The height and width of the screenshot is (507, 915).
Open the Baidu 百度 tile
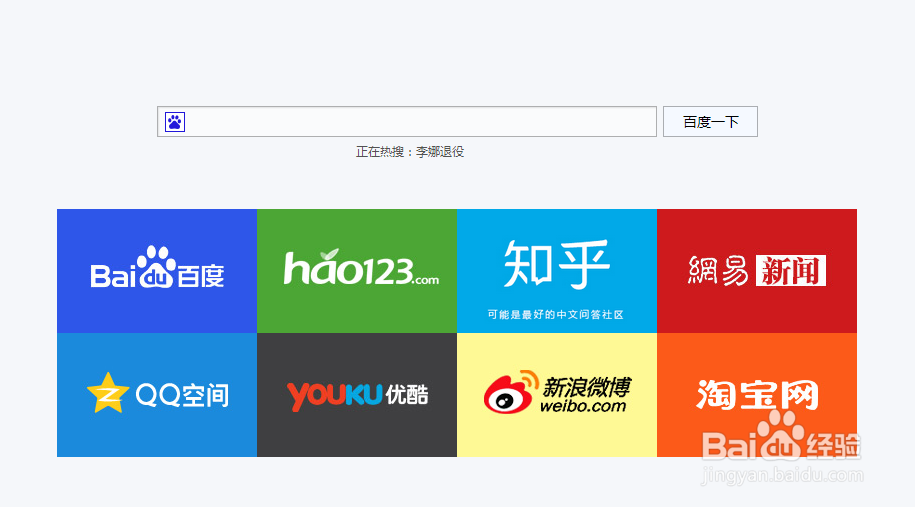(157, 271)
